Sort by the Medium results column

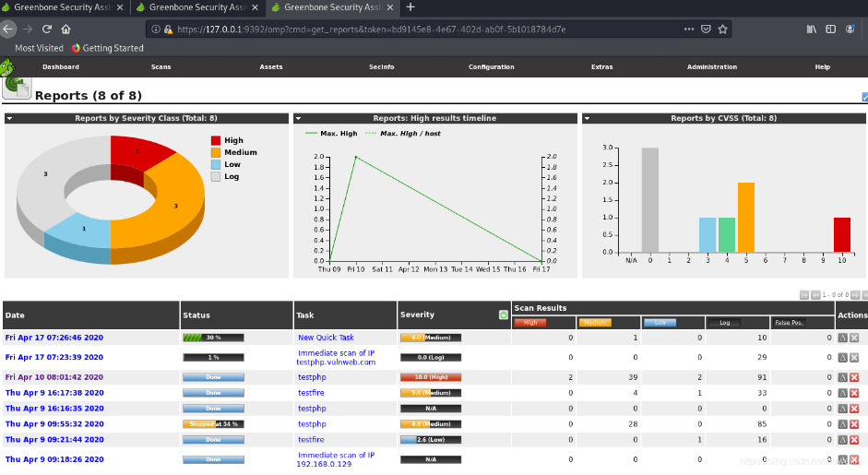tap(595, 322)
